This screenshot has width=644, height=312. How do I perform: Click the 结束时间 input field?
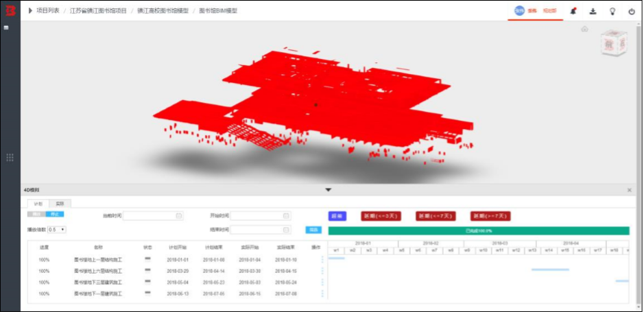point(261,230)
